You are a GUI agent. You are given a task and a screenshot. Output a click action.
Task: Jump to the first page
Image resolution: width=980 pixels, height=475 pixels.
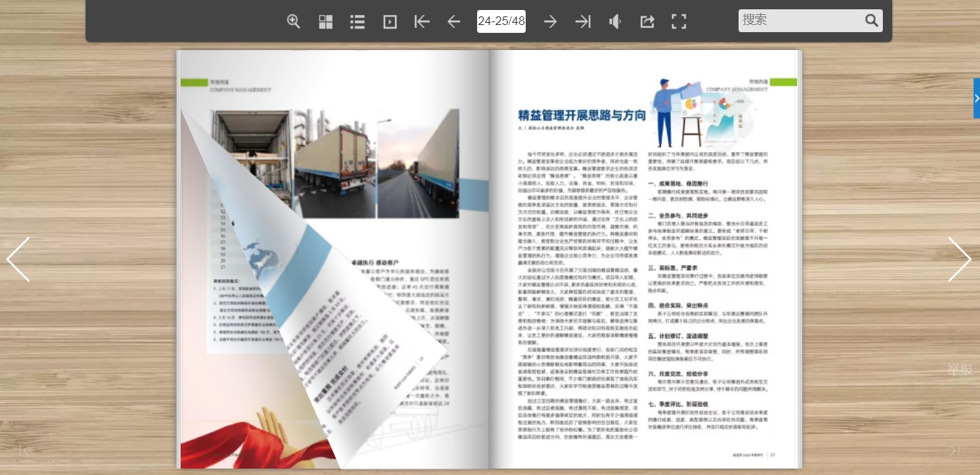coord(422,21)
